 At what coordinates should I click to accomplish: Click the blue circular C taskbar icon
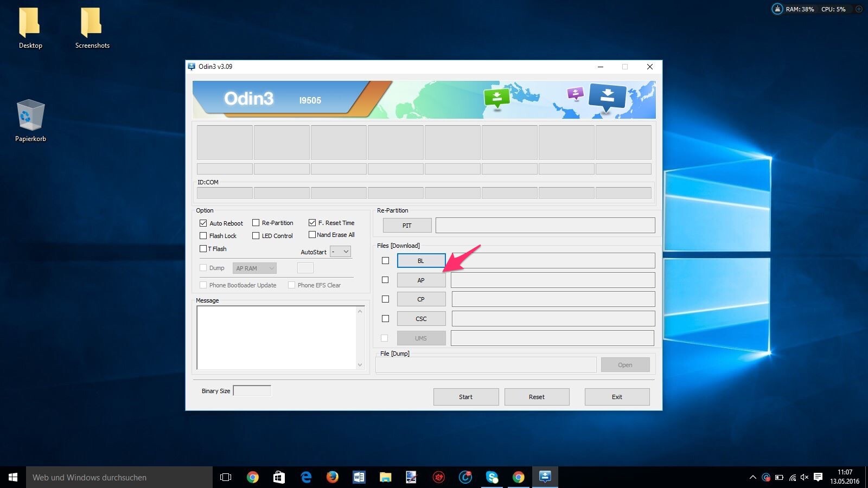(465, 477)
